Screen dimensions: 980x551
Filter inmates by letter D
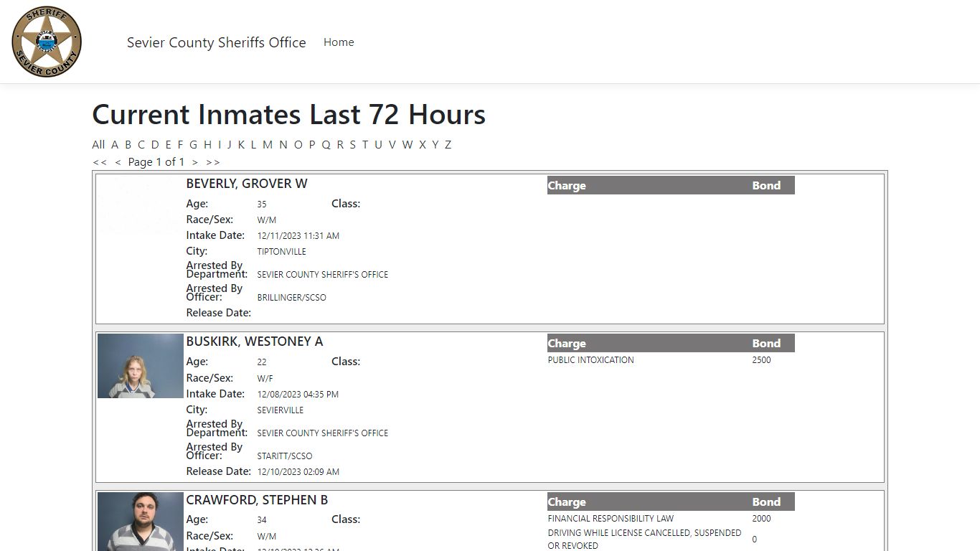click(155, 144)
